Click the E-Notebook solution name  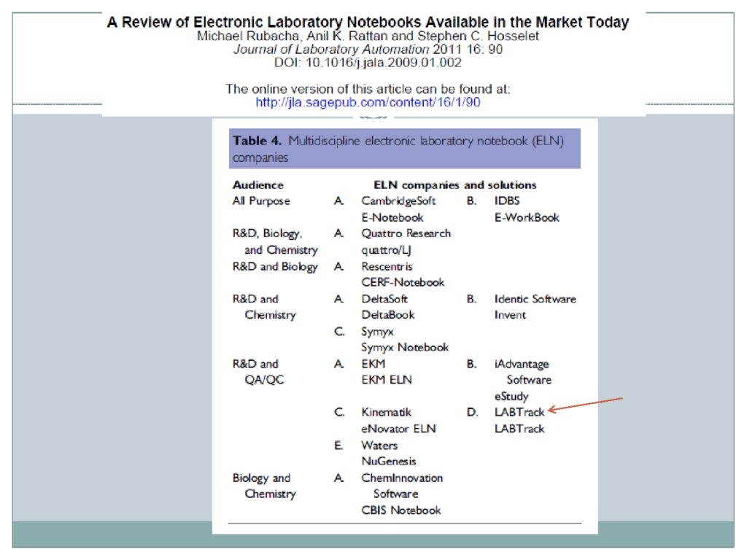pos(392,217)
